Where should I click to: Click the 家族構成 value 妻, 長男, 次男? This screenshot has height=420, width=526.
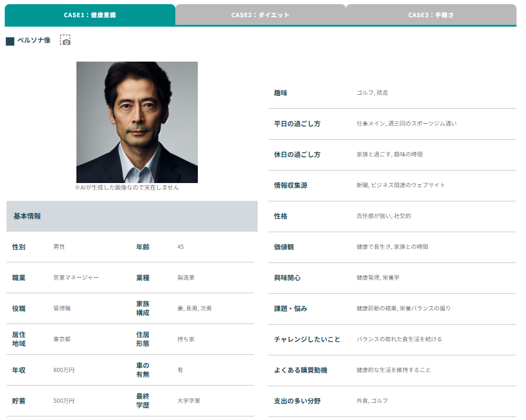(x=194, y=309)
